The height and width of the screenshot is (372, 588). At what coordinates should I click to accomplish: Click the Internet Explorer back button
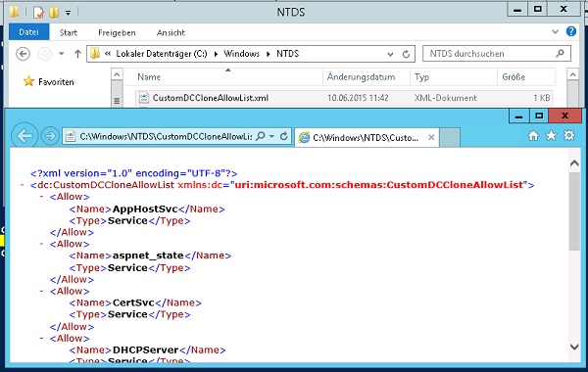24,136
